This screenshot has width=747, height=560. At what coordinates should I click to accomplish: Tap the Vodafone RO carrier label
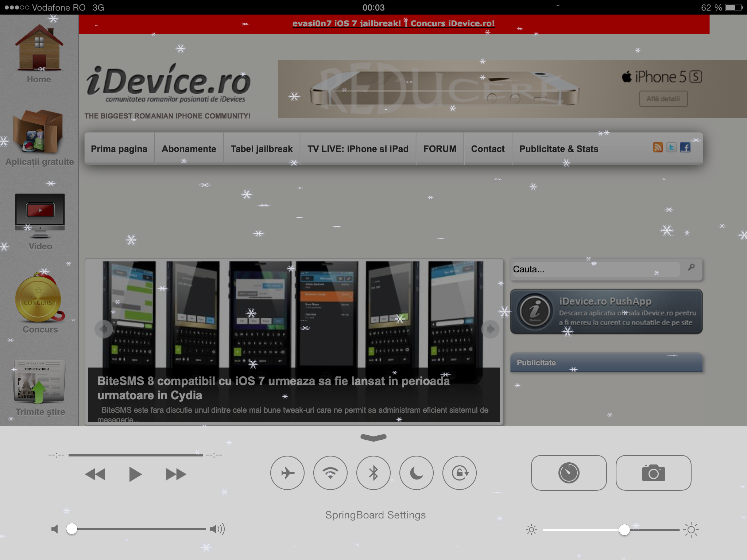pyautogui.click(x=58, y=7)
